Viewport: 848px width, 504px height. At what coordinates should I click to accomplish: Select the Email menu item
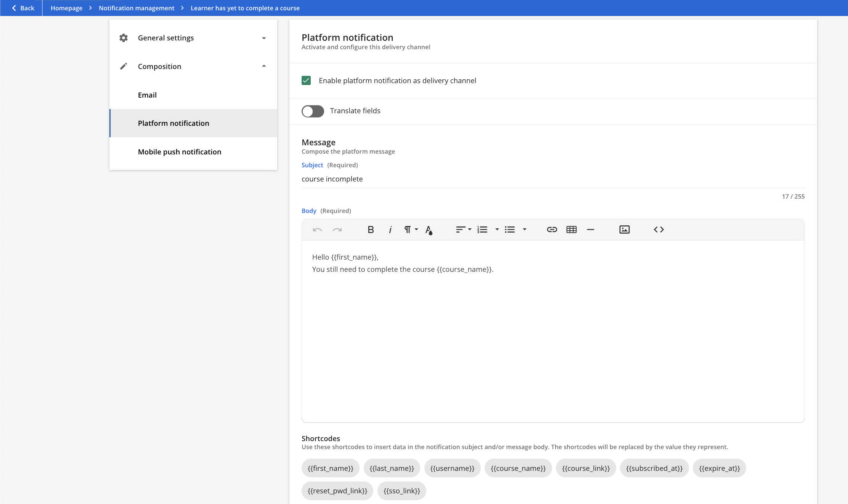(x=193, y=95)
